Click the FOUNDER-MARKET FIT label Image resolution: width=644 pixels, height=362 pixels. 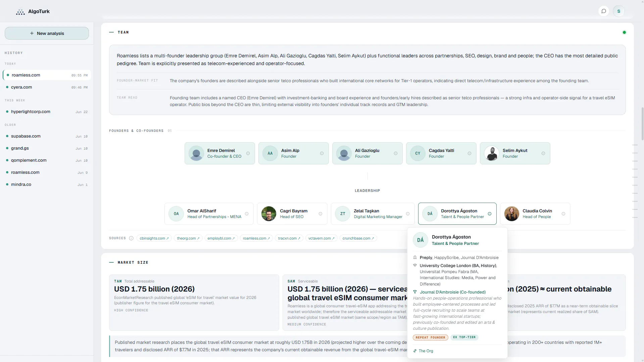137,81
